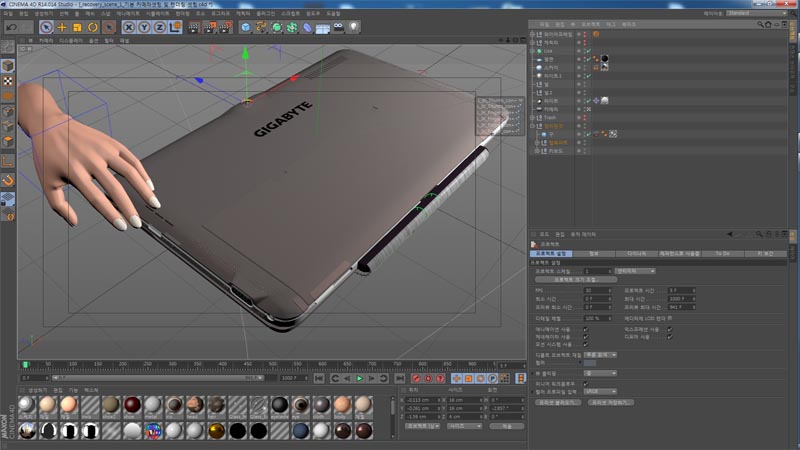The height and width of the screenshot is (450, 800).
Task: Click the Save Preset button
Action: [610, 402]
